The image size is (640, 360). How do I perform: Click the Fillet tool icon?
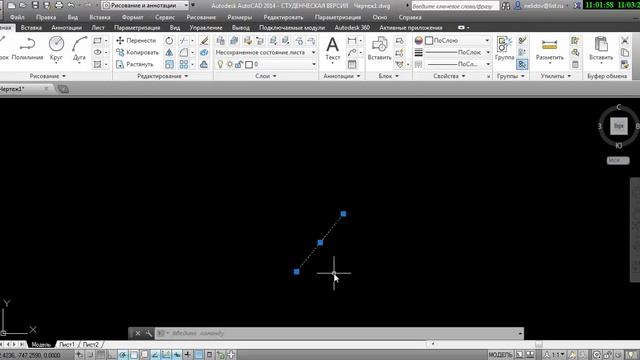click(184, 52)
